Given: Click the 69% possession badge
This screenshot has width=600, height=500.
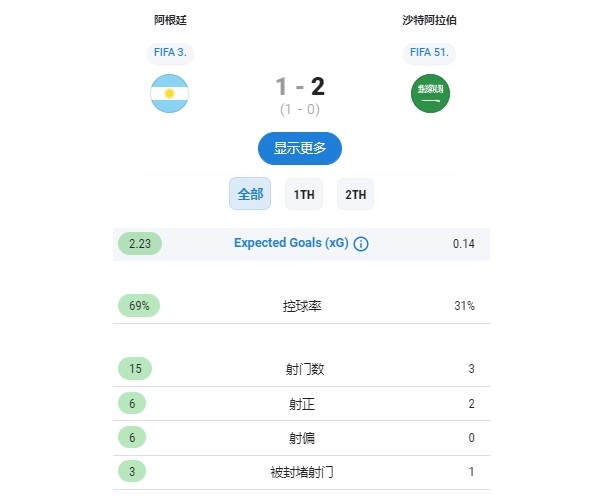Looking at the screenshot, I should [139, 306].
